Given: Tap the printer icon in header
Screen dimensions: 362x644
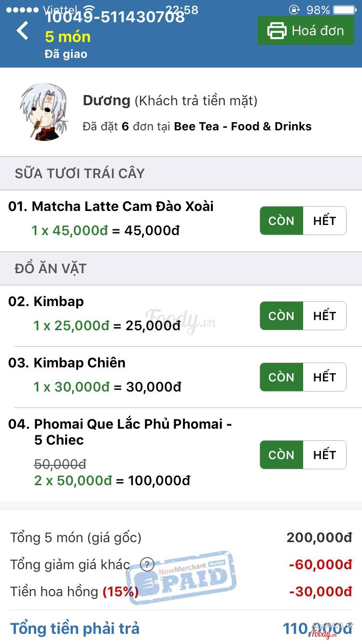Looking at the screenshot, I should pos(277,30).
